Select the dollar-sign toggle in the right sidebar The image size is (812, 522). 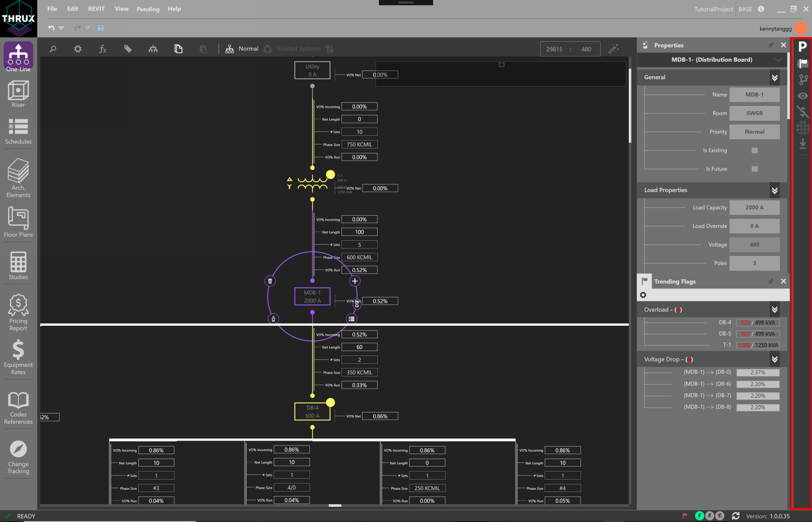coord(803,113)
